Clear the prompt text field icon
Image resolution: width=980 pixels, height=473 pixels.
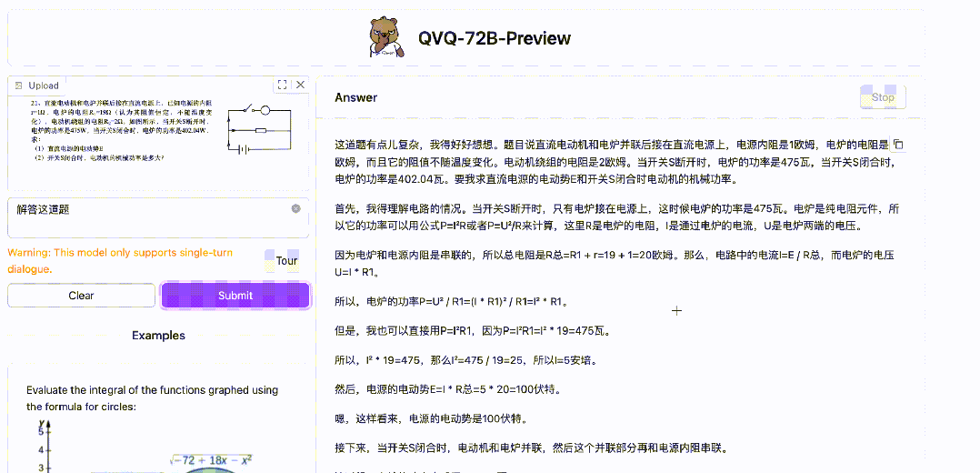coord(295,208)
